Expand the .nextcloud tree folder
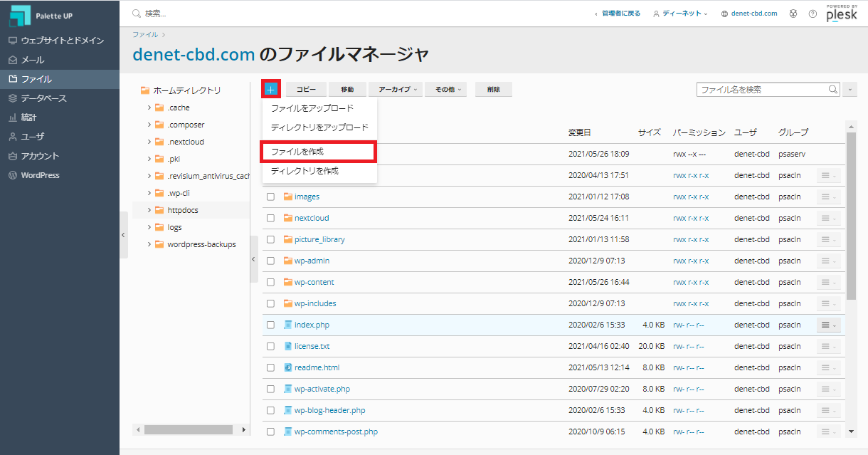 click(149, 142)
